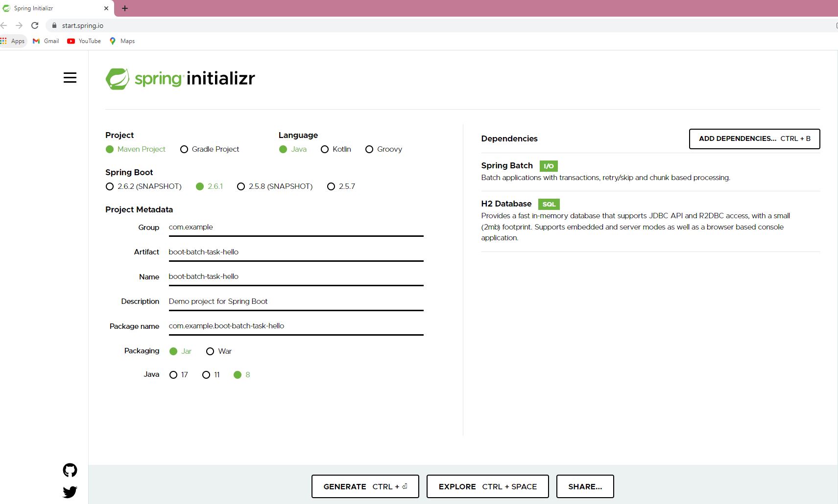838x504 pixels.
Task: Open a new browser tab
Action: 125,8
